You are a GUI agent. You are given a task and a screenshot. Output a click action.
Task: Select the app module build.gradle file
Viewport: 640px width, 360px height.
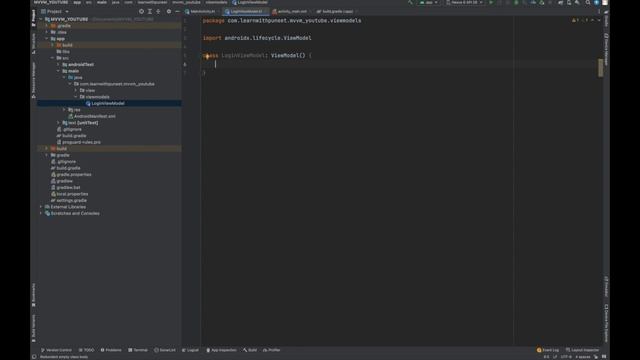pos(71,136)
